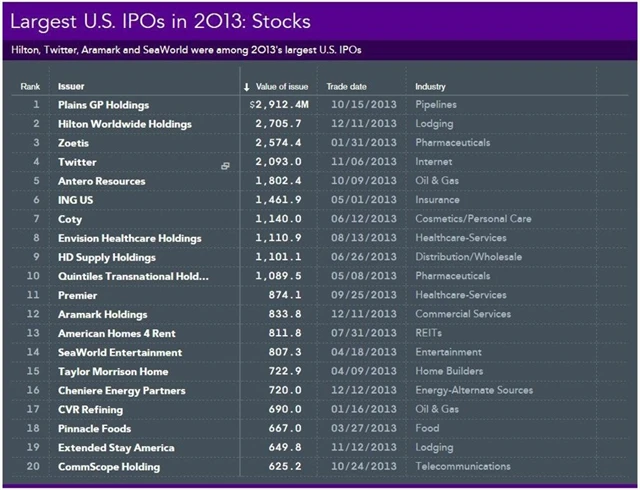The width and height of the screenshot is (640, 490).
Task: Select Hilton Worldwide Holdings row
Action: tap(125, 124)
